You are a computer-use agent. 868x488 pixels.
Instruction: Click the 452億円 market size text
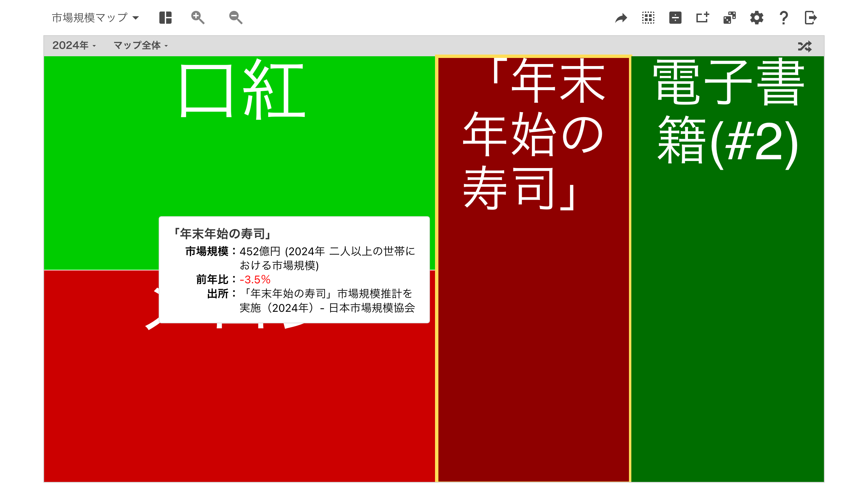point(260,251)
